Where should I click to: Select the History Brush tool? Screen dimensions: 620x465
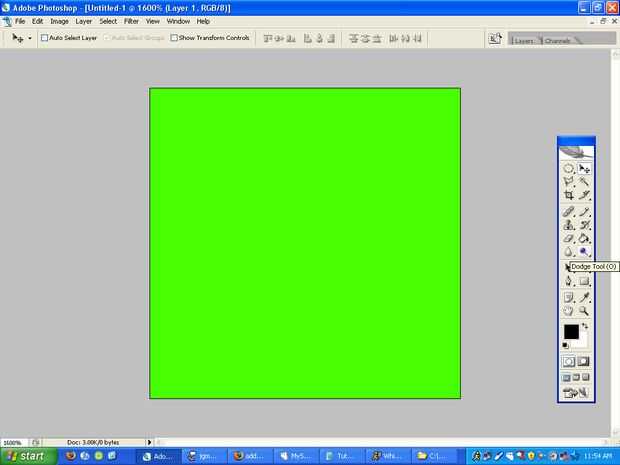pos(584,225)
